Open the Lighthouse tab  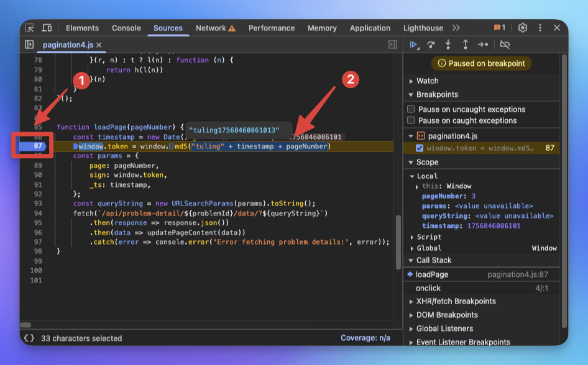click(423, 28)
